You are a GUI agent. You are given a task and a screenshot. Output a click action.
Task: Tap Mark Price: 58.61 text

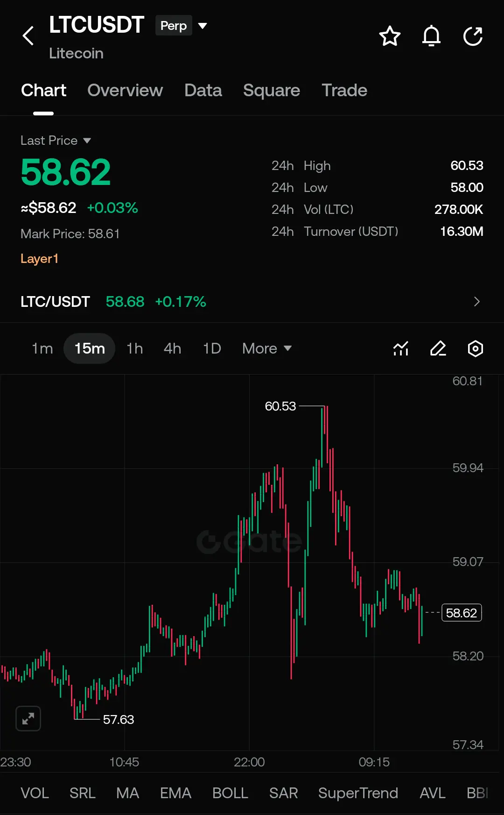(70, 234)
